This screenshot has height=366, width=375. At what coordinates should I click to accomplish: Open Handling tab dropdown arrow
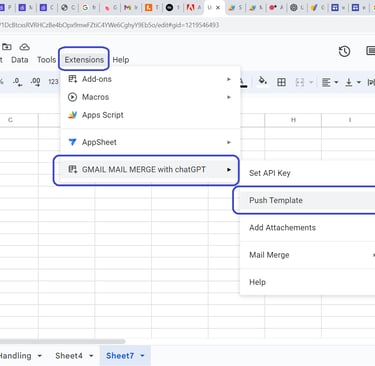[40, 356]
